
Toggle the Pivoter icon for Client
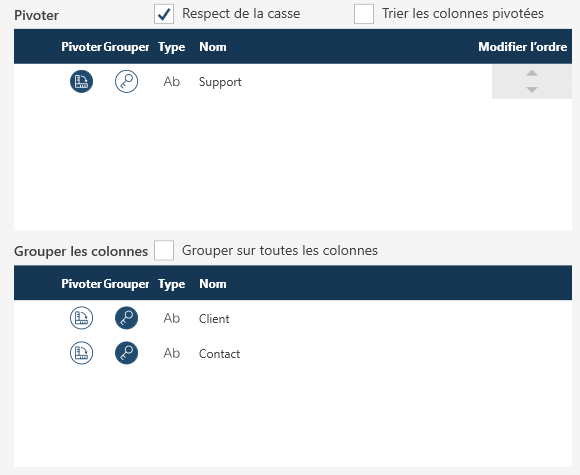click(81, 318)
